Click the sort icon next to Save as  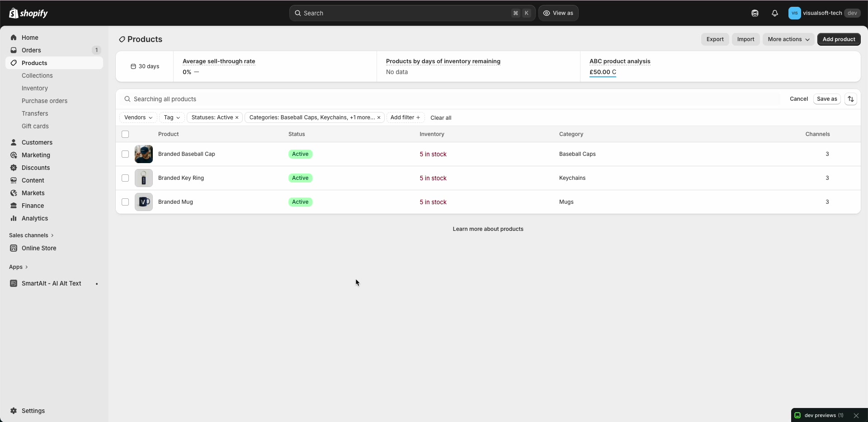[x=851, y=99]
